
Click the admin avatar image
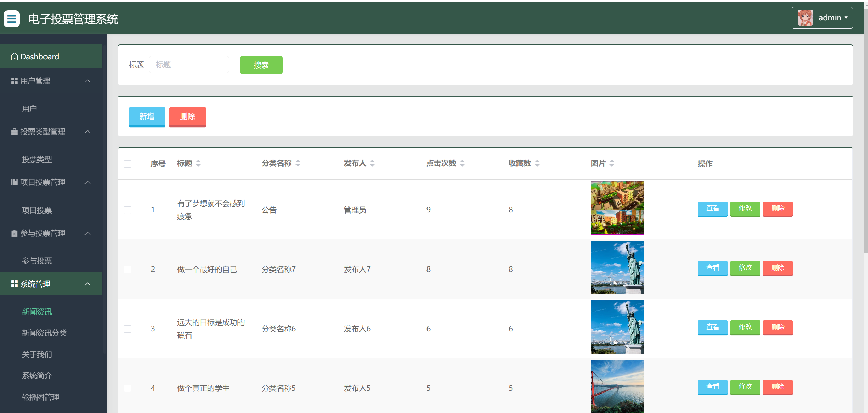click(x=805, y=17)
